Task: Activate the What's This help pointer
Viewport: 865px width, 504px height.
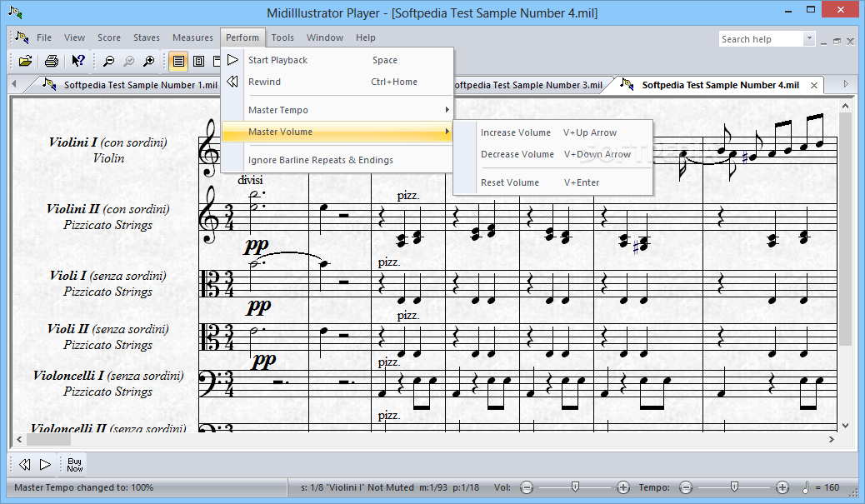Action: [x=77, y=61]
